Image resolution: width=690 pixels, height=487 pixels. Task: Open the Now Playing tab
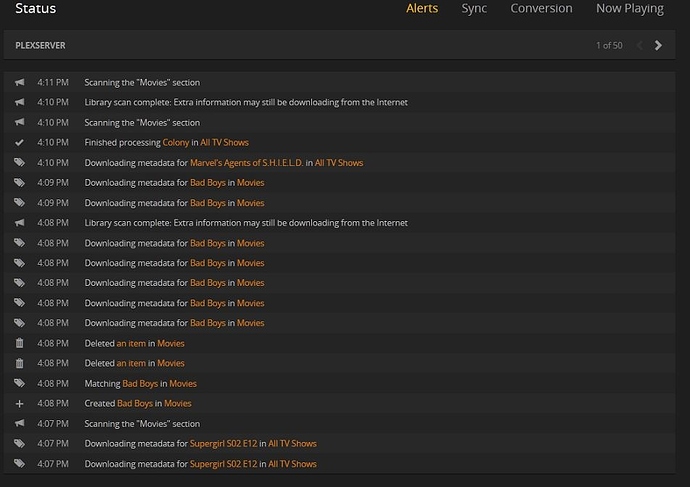click(x=629, y=9)
